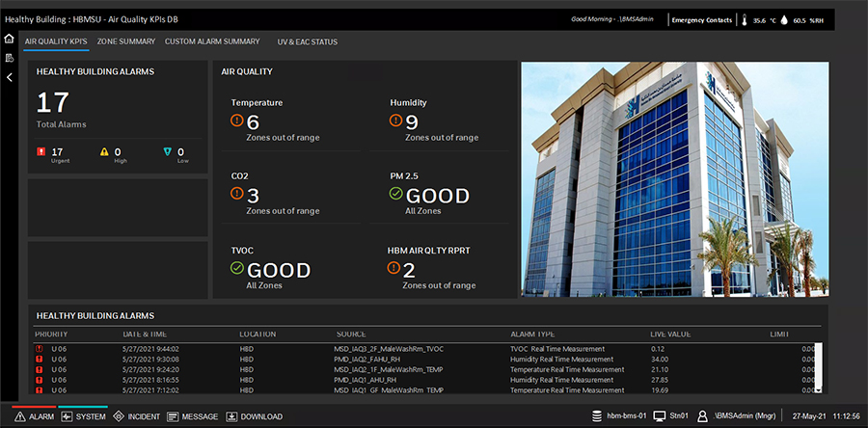Open Emergency Contacts in the header
Image resolution: width=868 pixels, height=428 pixels.
(x=701, y=19)
